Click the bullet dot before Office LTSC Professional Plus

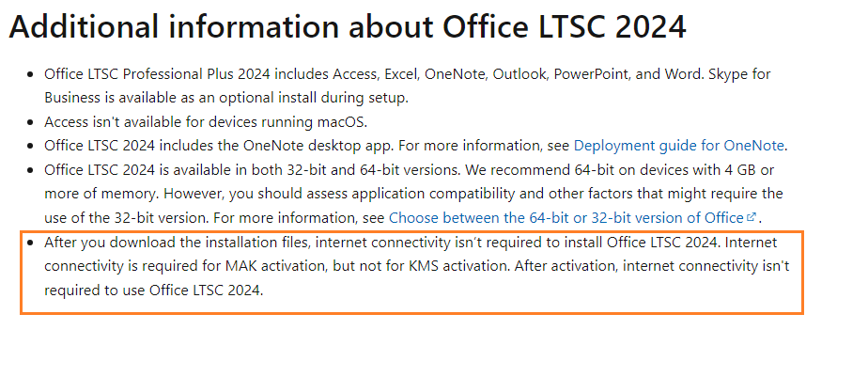tap(30, 74)
